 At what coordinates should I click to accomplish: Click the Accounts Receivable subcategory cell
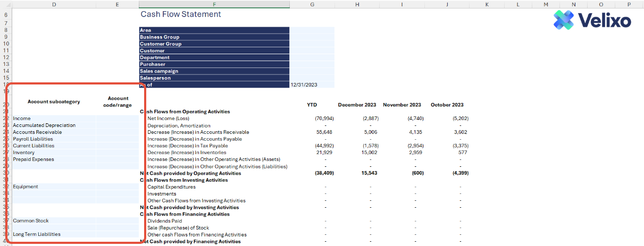click(54, 132)
